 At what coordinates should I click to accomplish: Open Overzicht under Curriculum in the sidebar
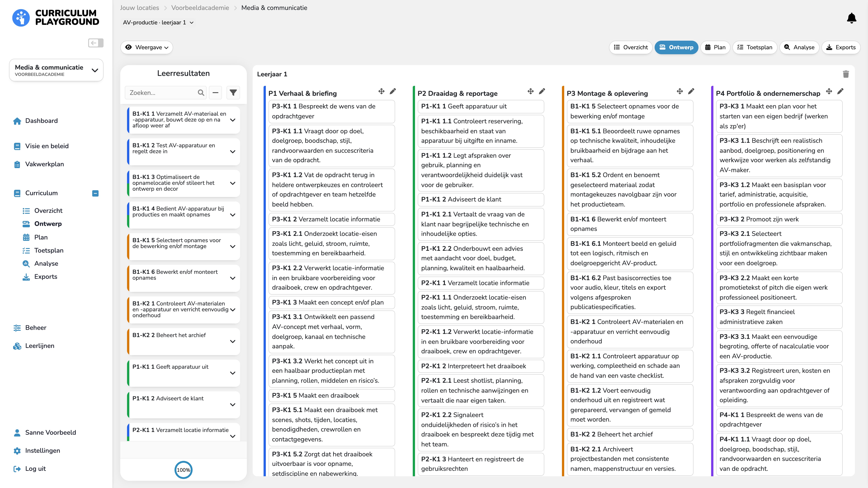click(x=42, y=211)
